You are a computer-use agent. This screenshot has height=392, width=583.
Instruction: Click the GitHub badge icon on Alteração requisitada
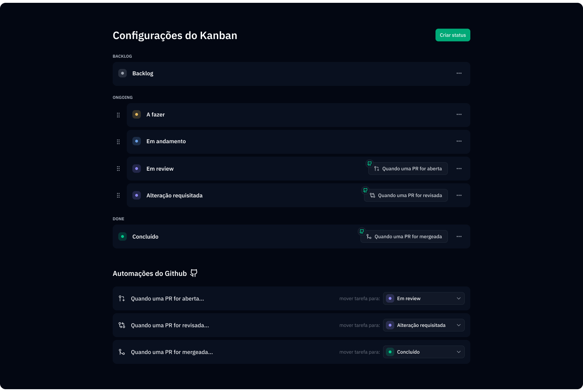pos(365,190)
